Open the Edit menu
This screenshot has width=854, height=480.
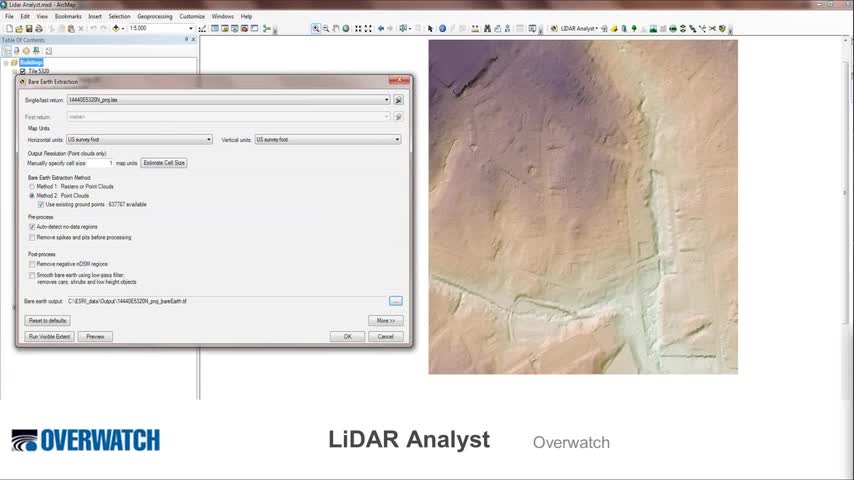(x=25, y=16)
